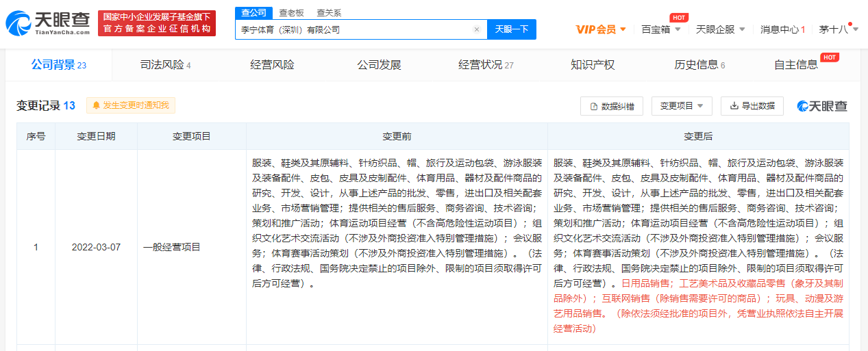Image resolution: width=868 pixels, height=351 pixels.
Task: Switch to the 经营状况 tab
Action: click(x=486, y=65)
